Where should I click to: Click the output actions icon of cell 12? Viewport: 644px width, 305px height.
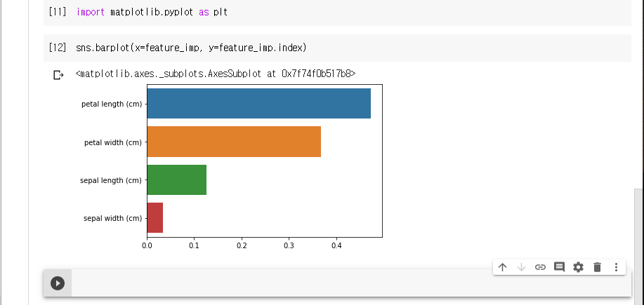pyautogui.click(x=58, y=74)
